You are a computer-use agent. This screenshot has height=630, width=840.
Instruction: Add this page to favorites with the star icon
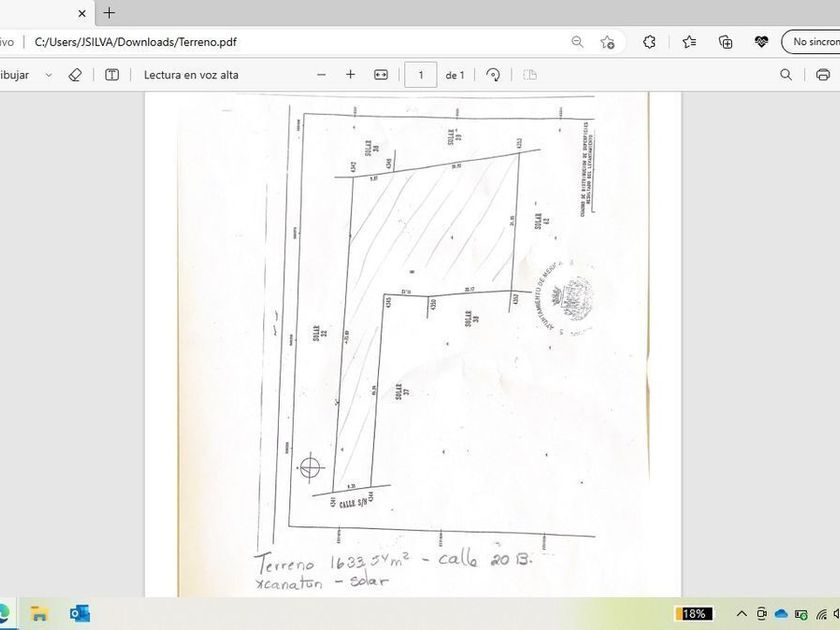pos(608,42)
